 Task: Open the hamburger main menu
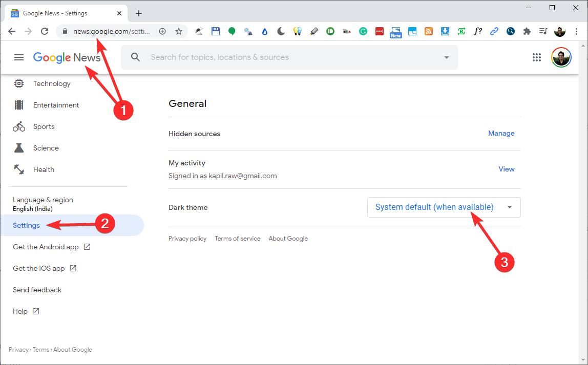19,57
